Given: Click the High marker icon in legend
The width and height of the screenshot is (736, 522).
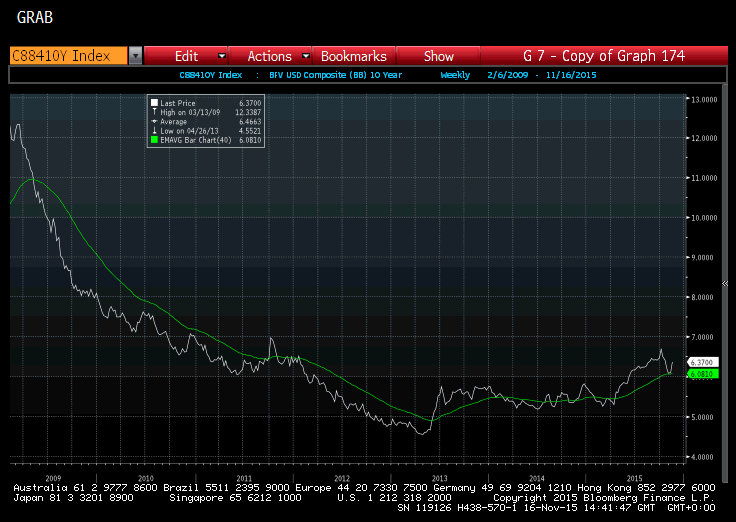Looking at the screenshot, I should pos(153,112).
